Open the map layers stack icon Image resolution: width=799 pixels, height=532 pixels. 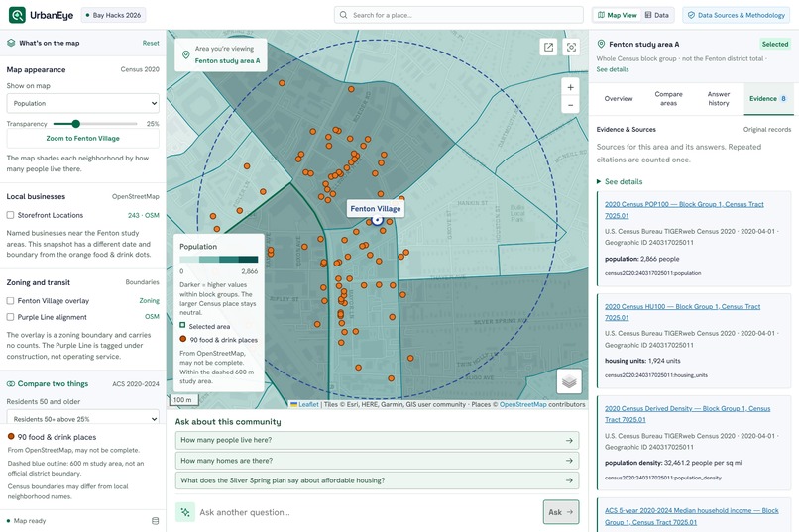(569, 380)
